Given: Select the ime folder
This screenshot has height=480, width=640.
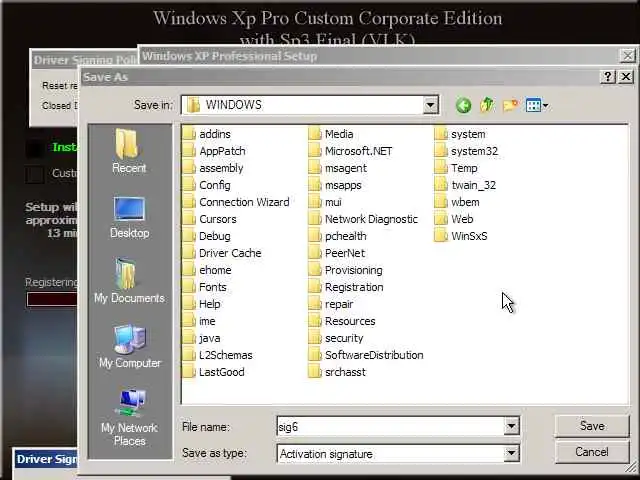Looking at the screenshot, I should point(199,321).
